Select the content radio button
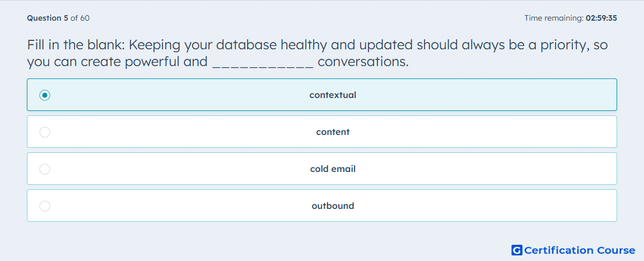Viewport: 644px width, 261px height. (x=45, y=132)
